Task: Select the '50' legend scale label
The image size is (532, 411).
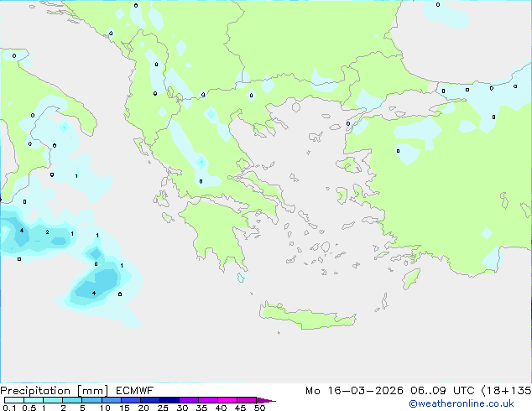Action: pos(259,408)
